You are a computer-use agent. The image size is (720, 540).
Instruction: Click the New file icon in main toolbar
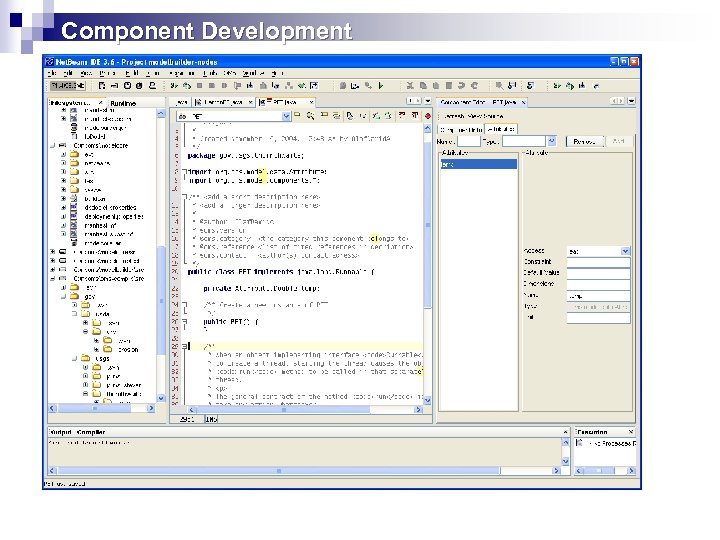(102, 86)
